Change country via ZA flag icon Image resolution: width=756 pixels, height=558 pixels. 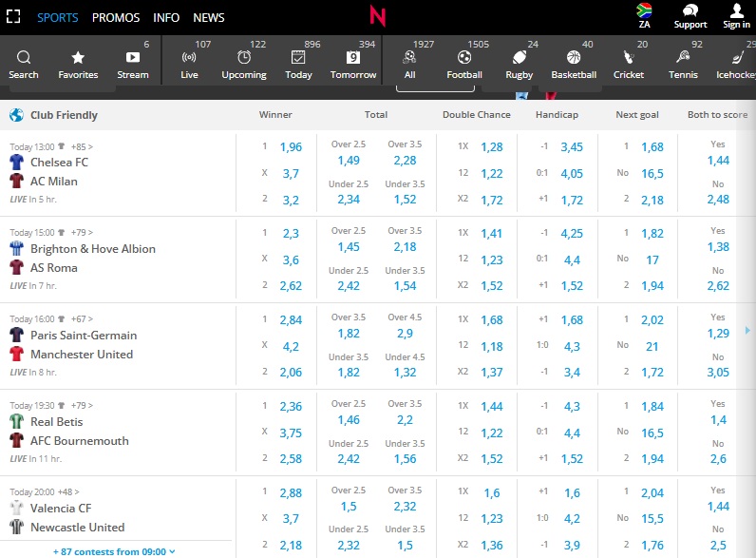(644, 10)
